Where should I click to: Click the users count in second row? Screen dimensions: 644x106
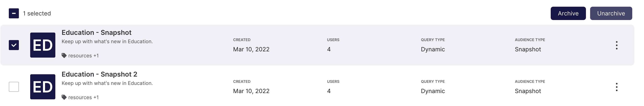[329, 91]
